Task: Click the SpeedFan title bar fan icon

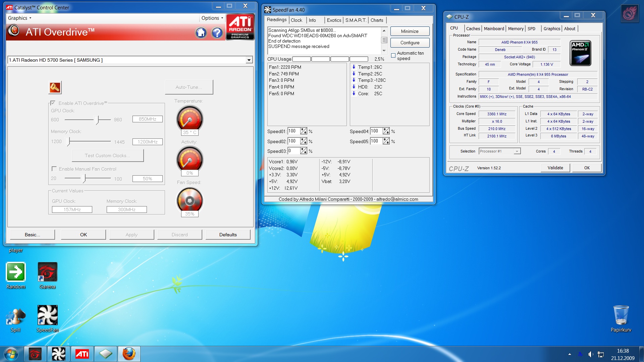Action: (x=267, y=10)
